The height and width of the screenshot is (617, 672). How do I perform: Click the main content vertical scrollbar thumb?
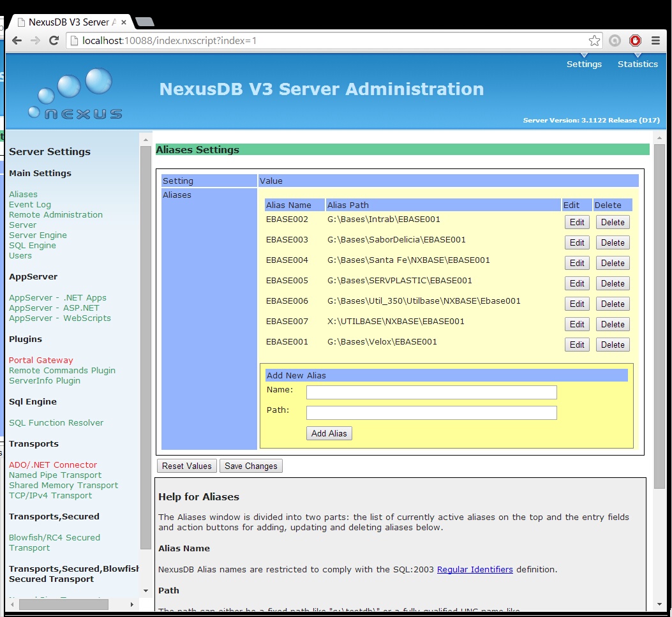pyautogui.click(x=659, y=316)
